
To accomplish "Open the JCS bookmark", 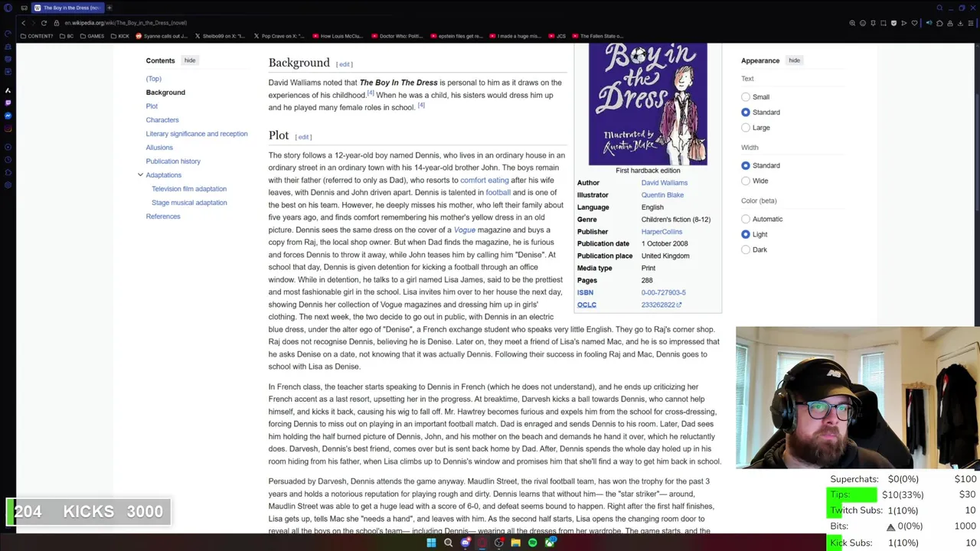I will [x=557, y=36].
